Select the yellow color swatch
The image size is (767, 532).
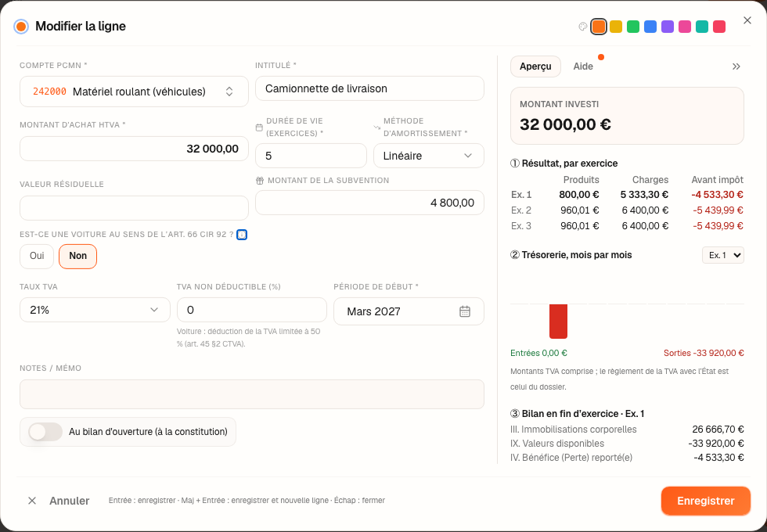click(x=616, y=27)
